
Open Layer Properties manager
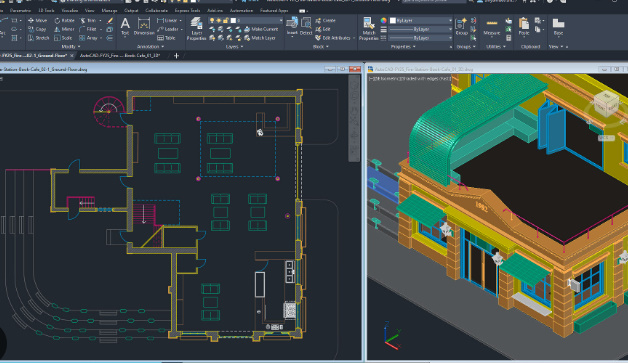(196, 28)
